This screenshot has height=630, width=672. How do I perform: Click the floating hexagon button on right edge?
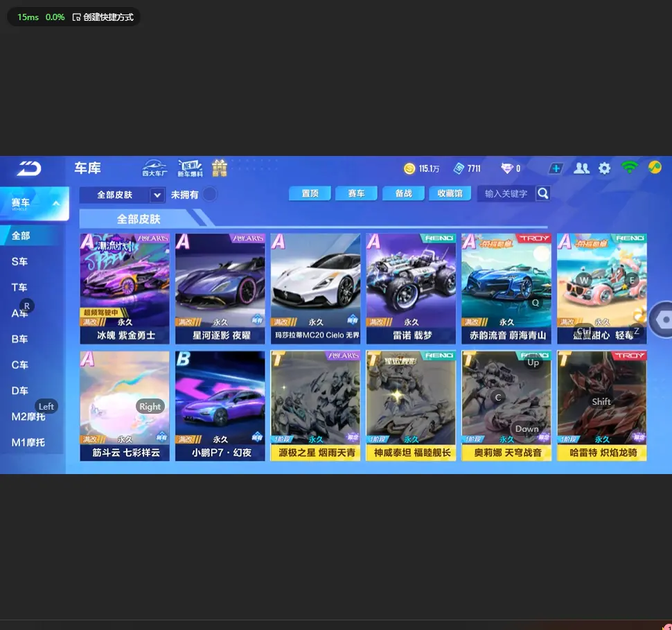click(662, 320)
